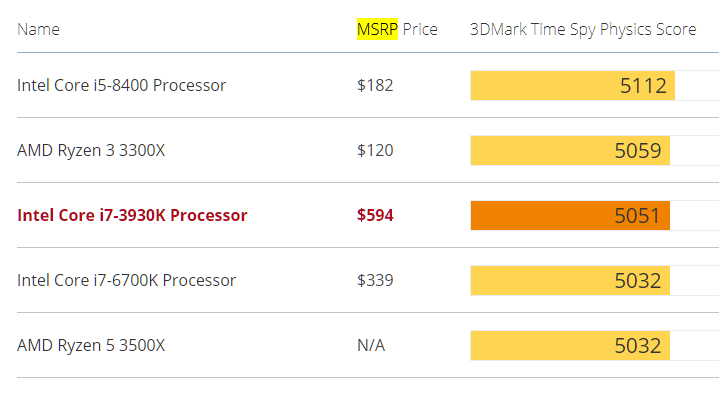The image size is (719, 406).
Task: Sort by the Name column header
Action: pyautogui.click(x=39, y=29)
